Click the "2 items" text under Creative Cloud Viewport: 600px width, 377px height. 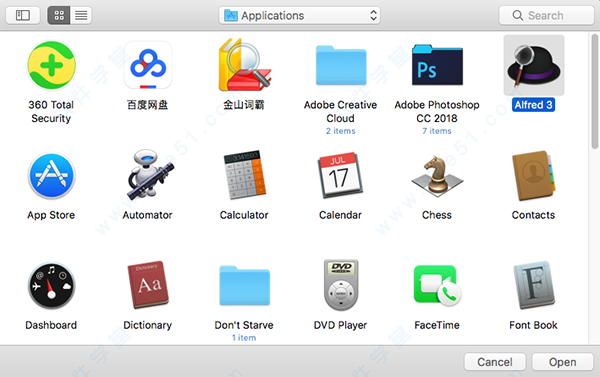click(341, 131)
